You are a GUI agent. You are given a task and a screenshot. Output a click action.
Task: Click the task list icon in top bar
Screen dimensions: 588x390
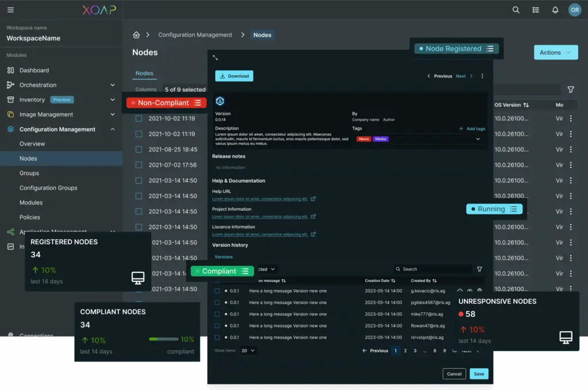[535, 10]
